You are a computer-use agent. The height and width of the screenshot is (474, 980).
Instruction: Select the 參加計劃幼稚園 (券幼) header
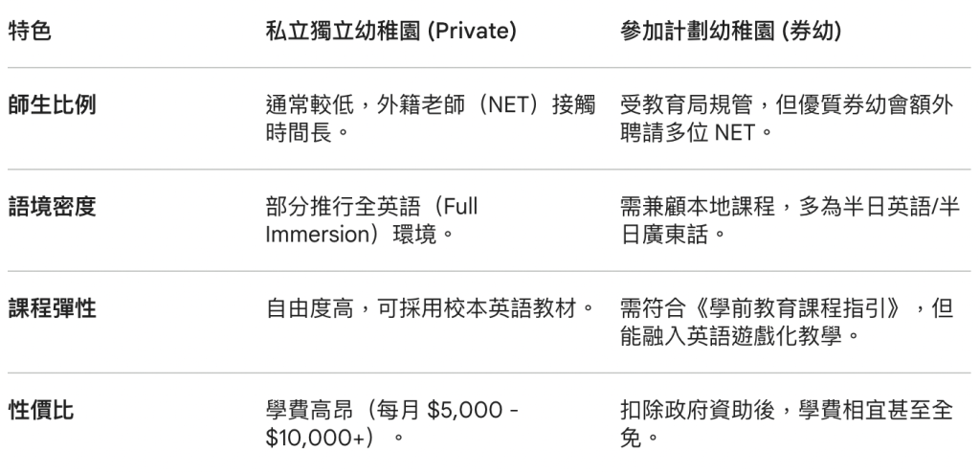[x=730, y=32]
